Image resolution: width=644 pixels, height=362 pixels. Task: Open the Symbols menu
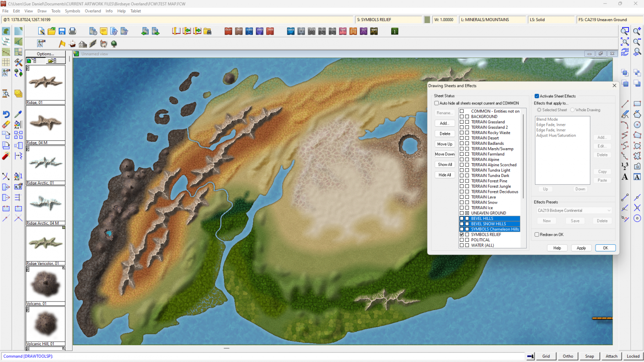[73, 11]
